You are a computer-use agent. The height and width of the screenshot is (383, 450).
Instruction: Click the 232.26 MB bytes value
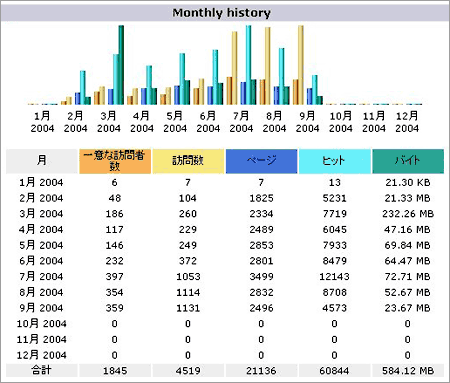(408, 214)
